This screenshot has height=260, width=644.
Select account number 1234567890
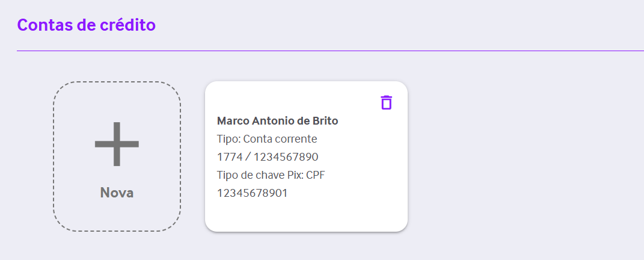point(286,157)
